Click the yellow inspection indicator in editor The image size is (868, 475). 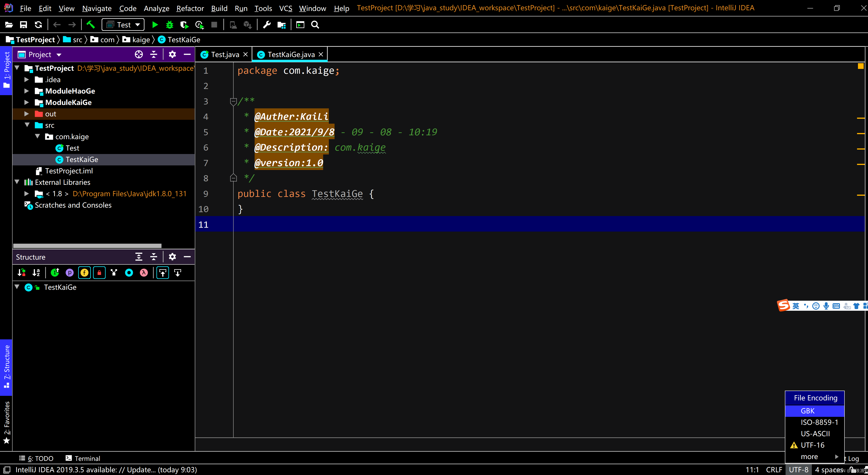tap(861, 66)
